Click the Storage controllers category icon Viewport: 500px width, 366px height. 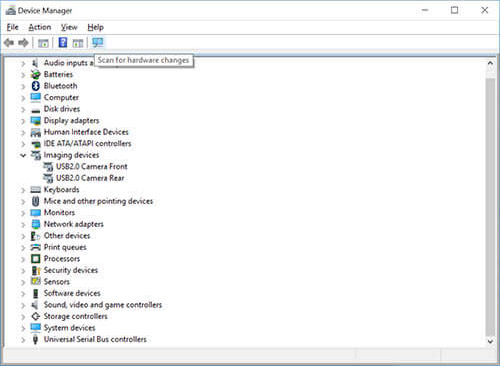(x=36, y=316)
